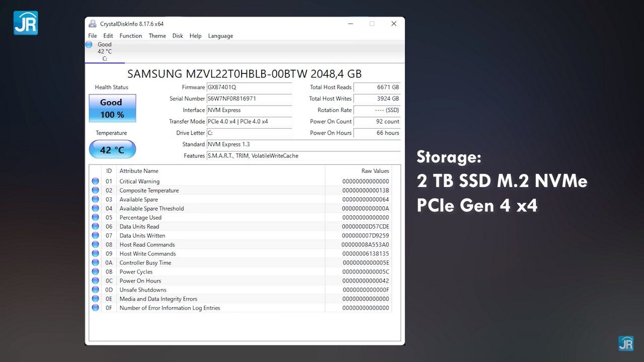Image resolution: width=644 pixels, height=362 pixels.
Task: Click the Good 100% health status button
Action: 112,108
